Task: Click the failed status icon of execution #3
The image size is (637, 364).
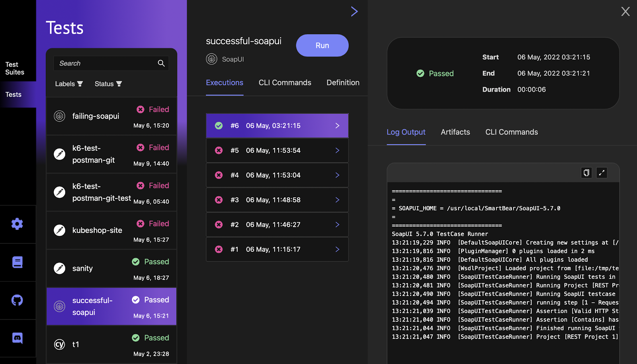Action: click(219, 200)
